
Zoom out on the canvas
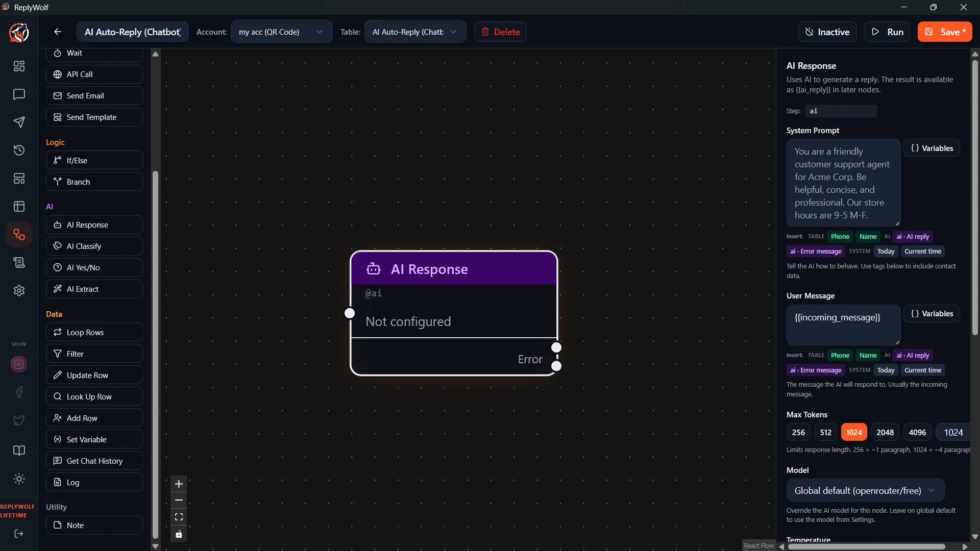(179, 500)
